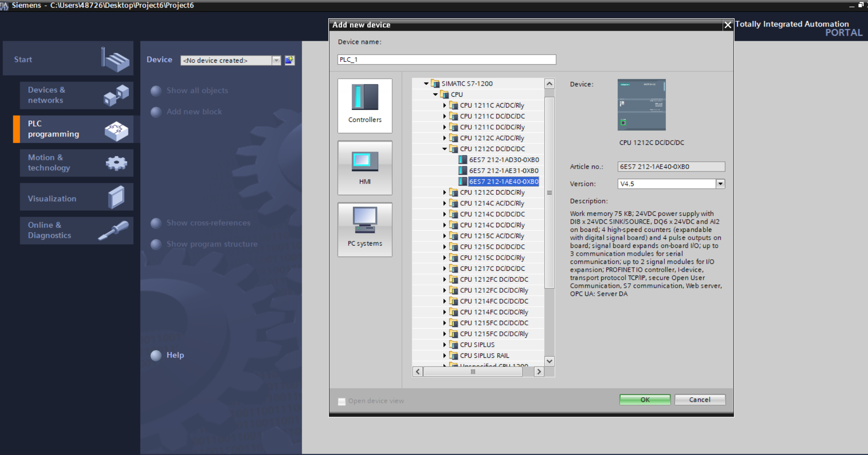Screen dimensions: 868x455
Task: Click the Help bullet icon
Action: click(156, 356)
